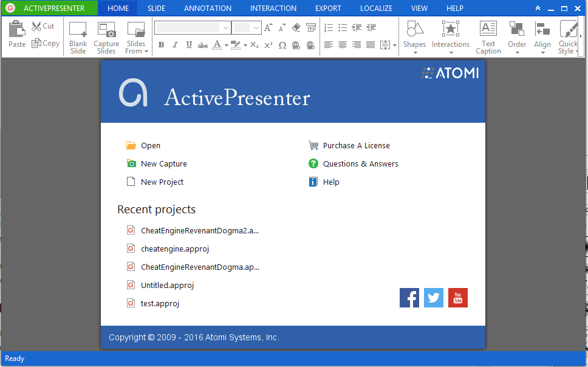This screenshot has height=367, width=588.
Task: Open the font family combo box
Action: point(193,27)
